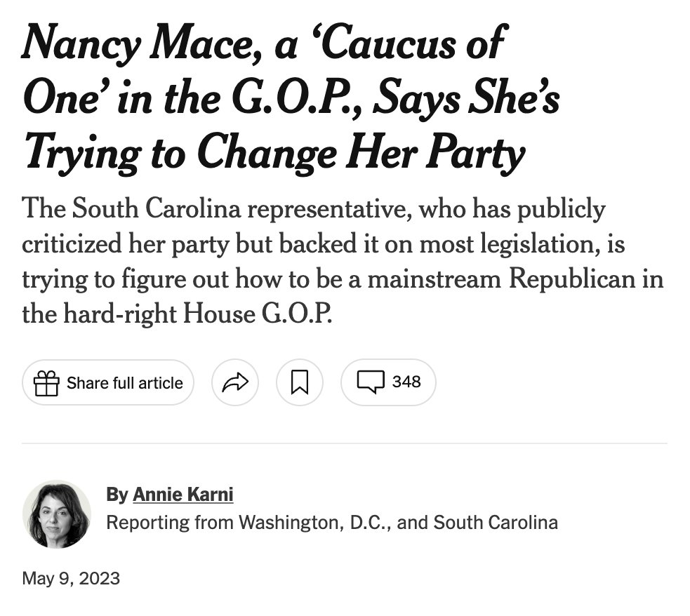Viewport: 690px width, 616px height.
Task: Click the word By before the author name
Action: tap(117, 494)
